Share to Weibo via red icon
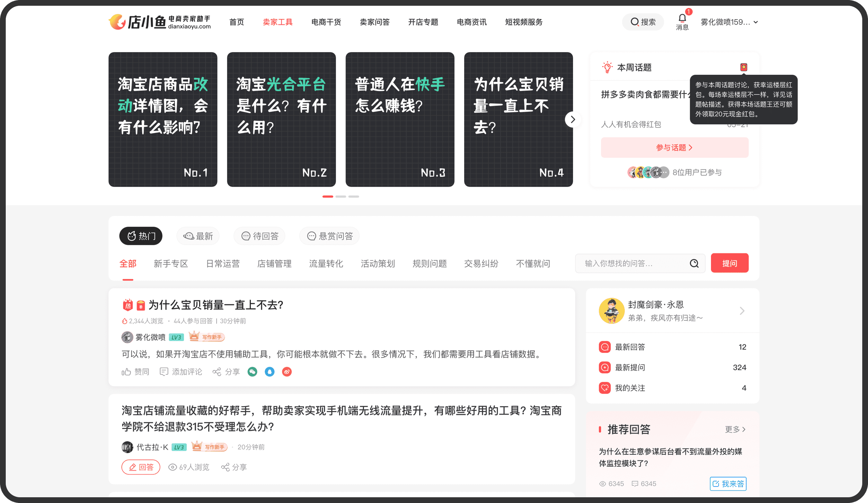Image resolution: width=868 pixels, height=503 pixels. (x=287, y=372)
